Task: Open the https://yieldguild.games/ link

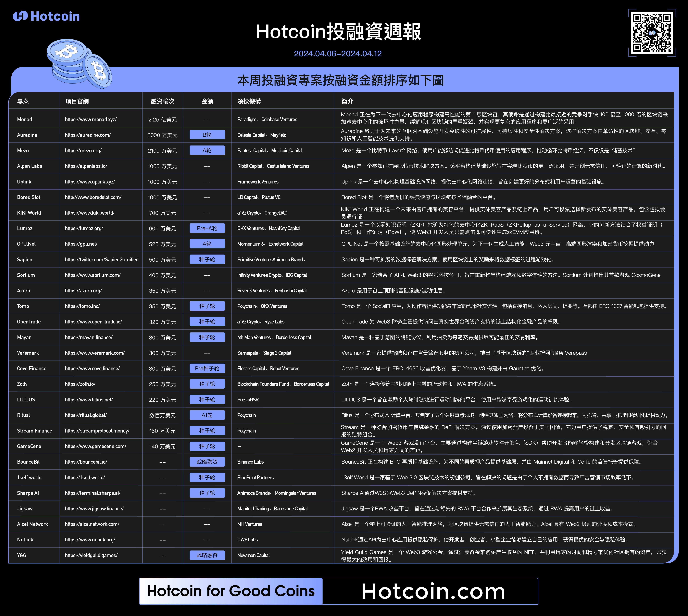Action: coord(91,555)
